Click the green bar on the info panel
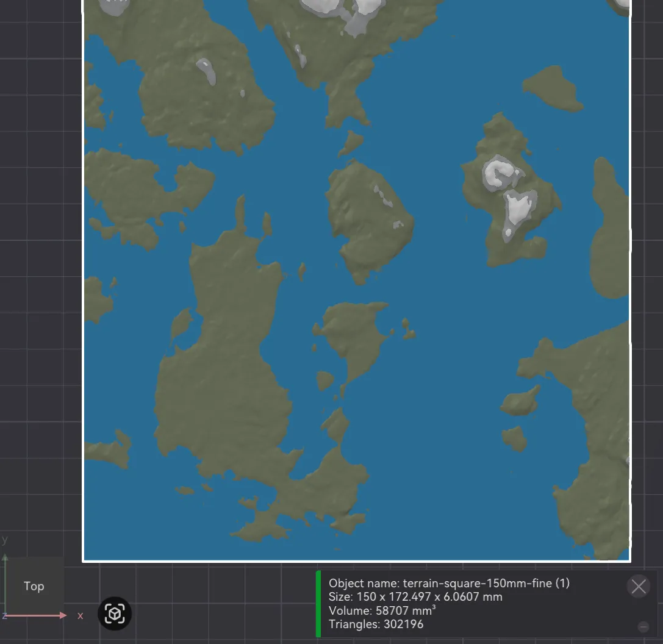This screenshot has width=663, height=644. pyautogui.click(x=318, y=604)
